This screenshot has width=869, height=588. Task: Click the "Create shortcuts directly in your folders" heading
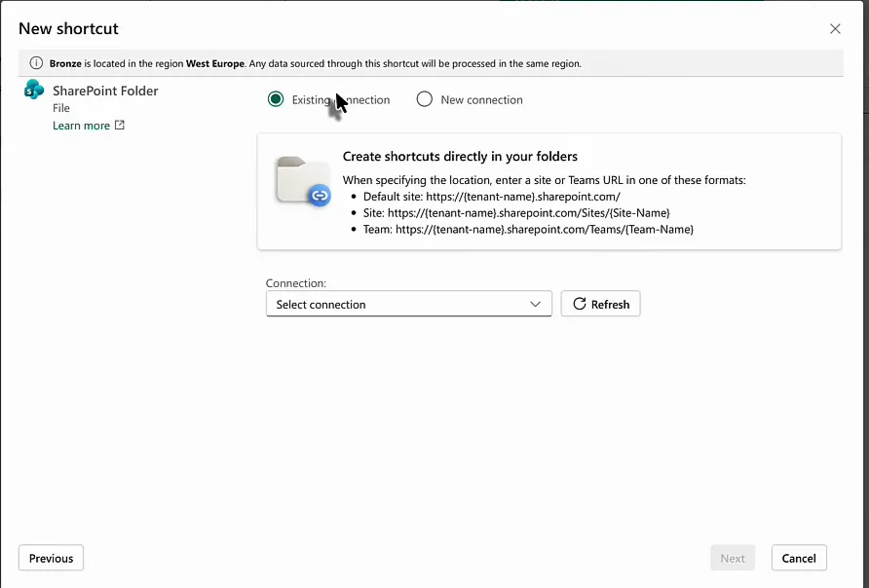(x=460, y=156)
